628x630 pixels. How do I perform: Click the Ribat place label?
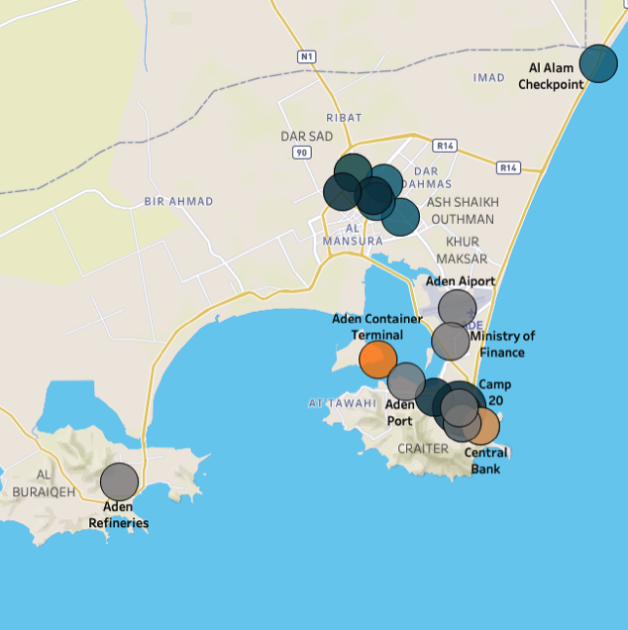pyautogui.click(x=344, y=117)
